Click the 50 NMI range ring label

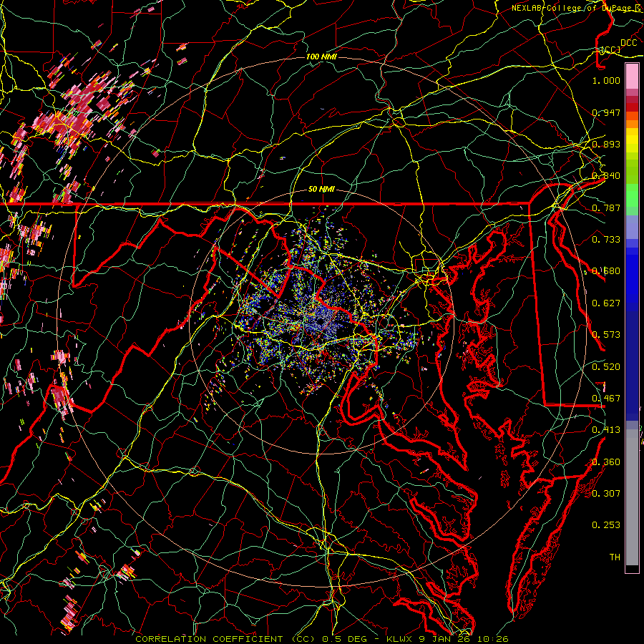point(321,190)
